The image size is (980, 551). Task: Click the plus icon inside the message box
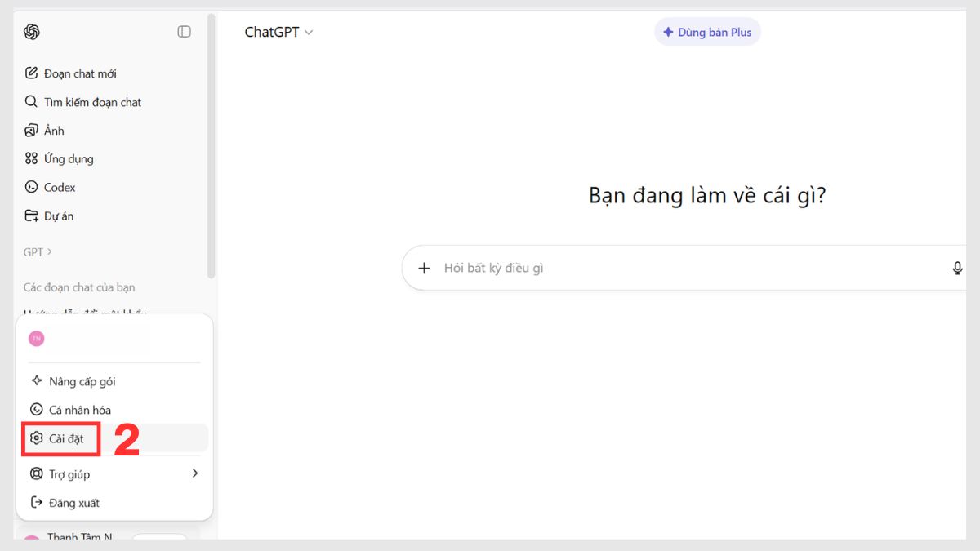[424, 267]
